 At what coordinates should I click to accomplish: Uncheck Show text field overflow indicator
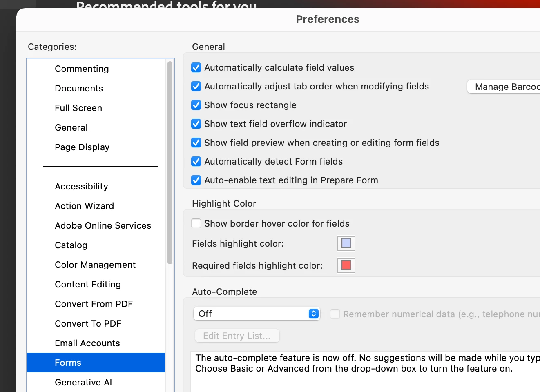point(196,124)
